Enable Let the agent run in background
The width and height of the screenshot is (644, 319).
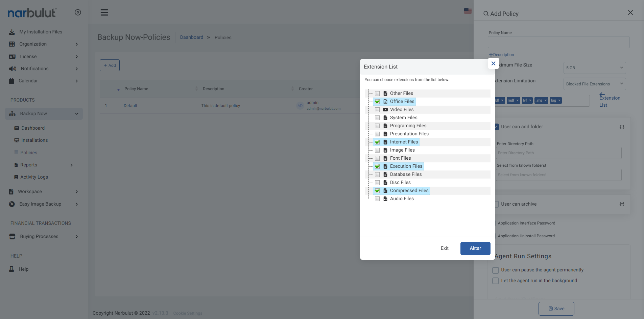(496, 281)
